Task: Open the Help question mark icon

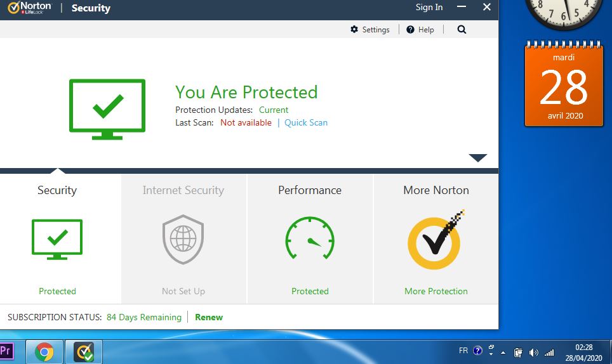Action: pyautogui.click(x=410, y=30)
